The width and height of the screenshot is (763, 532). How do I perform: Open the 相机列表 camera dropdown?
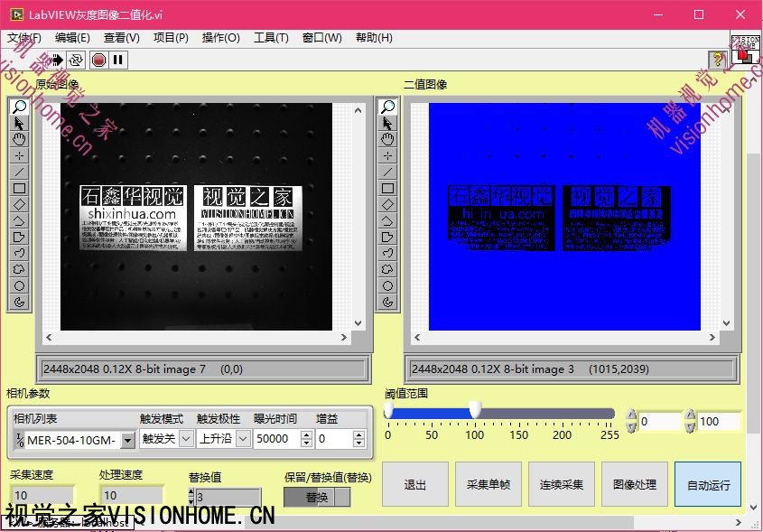pos(127,440)
